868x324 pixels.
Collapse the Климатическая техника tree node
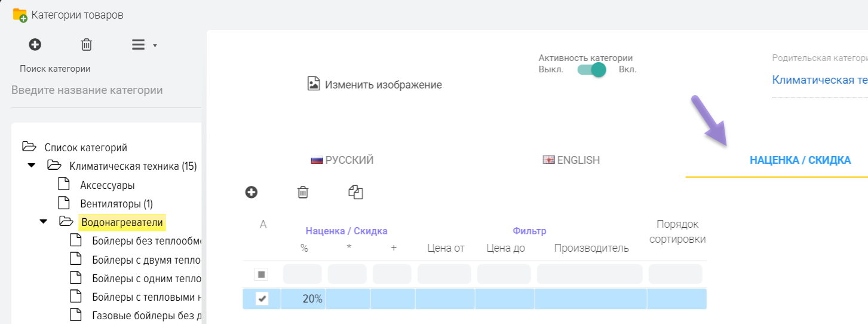pos(32,165)
